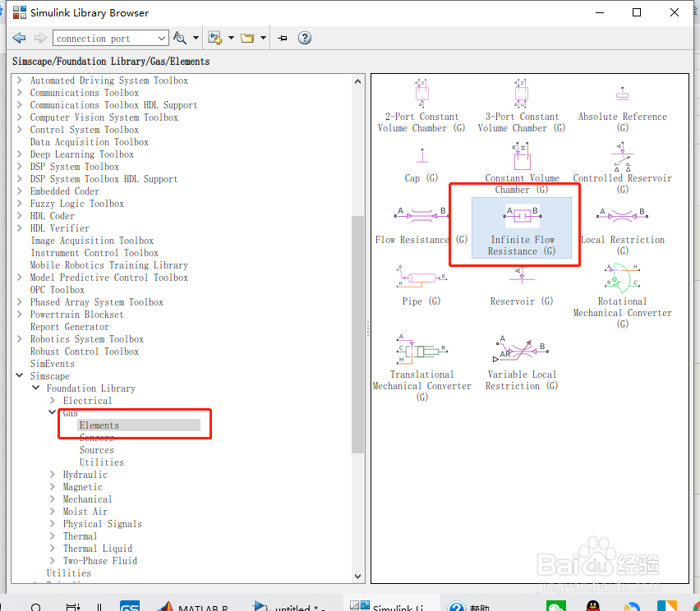Select Rotational Mechanical Converter (G) block
This screenshot has height=611, width=700.
point(622,296)
